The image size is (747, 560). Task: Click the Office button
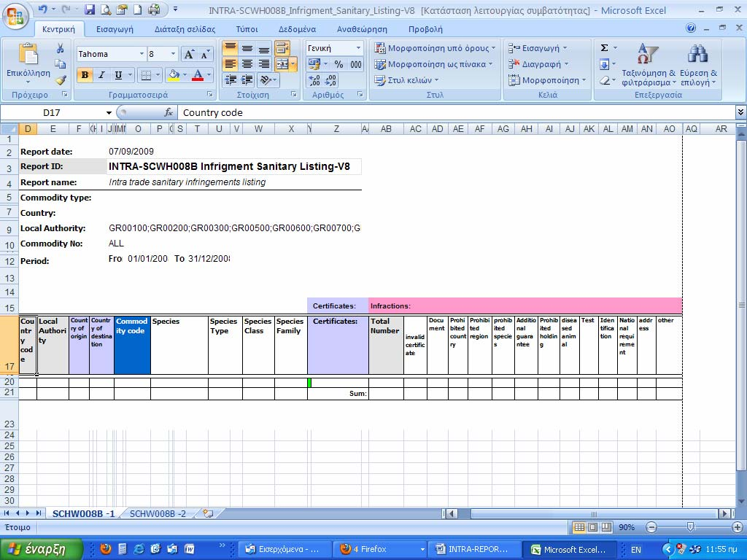15,16
